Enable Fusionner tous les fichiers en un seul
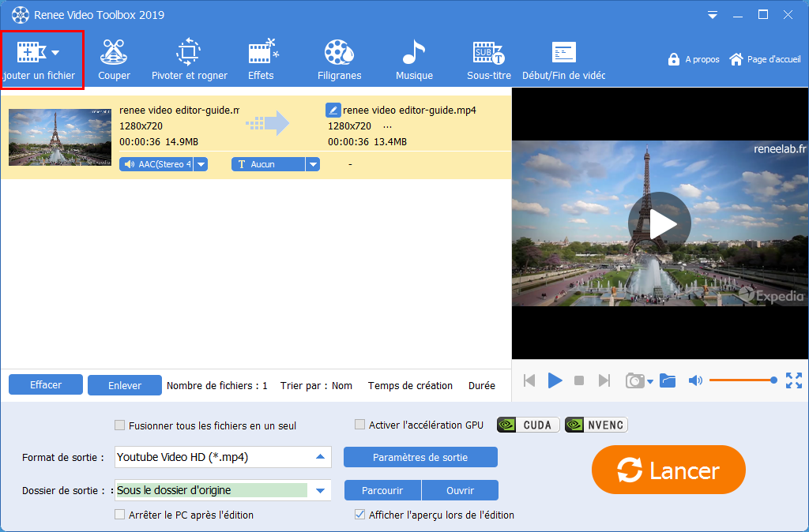 119,425
